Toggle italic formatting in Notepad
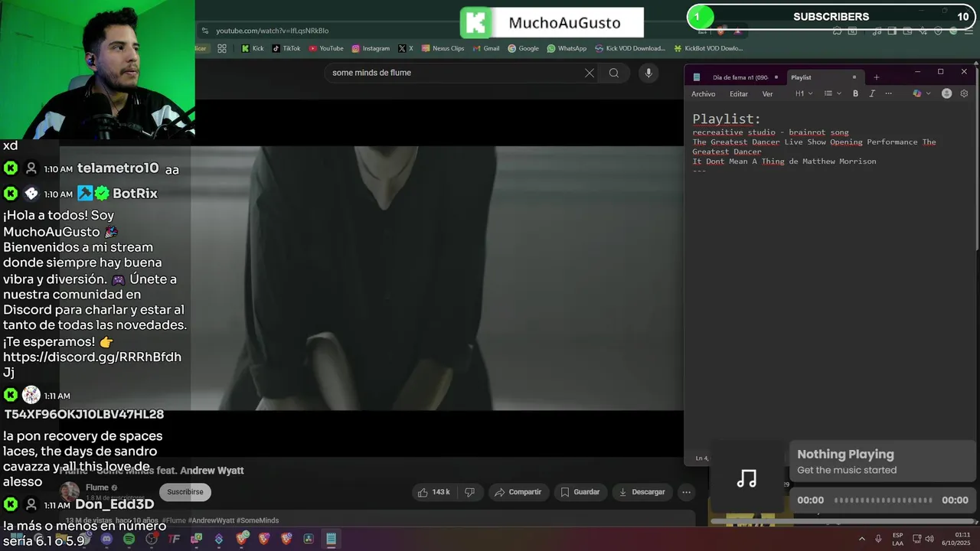Viewport: 980px width, 551px height. coord(871,94)
